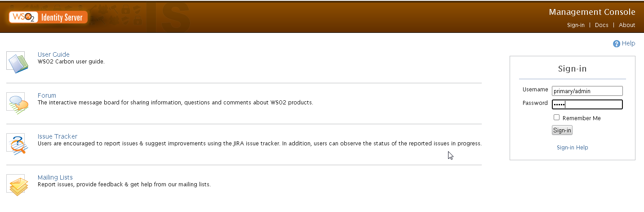Click the Help text link

629,44
